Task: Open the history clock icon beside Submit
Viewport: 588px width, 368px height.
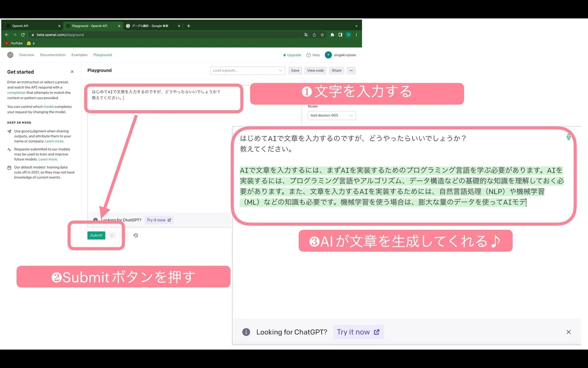Action: coord(136,236)
